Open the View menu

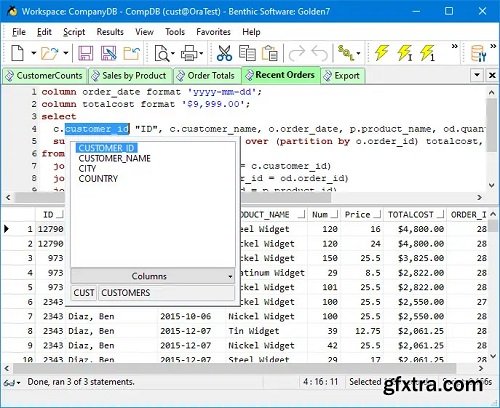[144, 32]
